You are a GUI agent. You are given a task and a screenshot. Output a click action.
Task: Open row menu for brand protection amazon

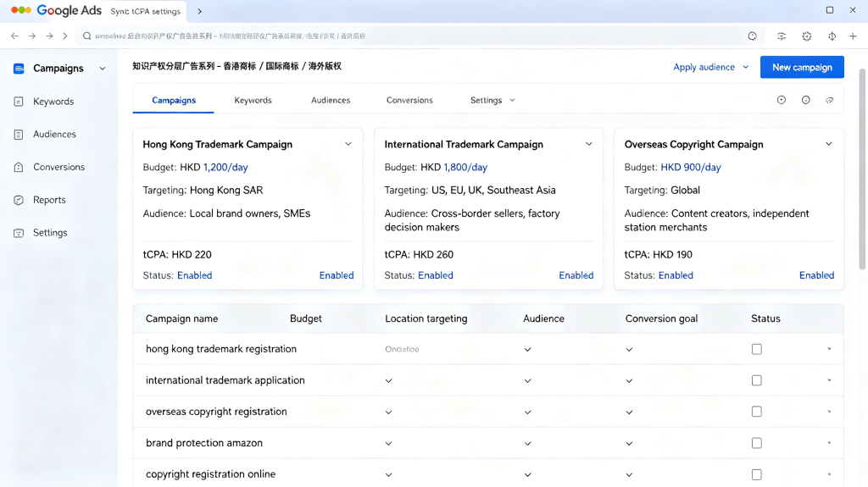point(829,443)
